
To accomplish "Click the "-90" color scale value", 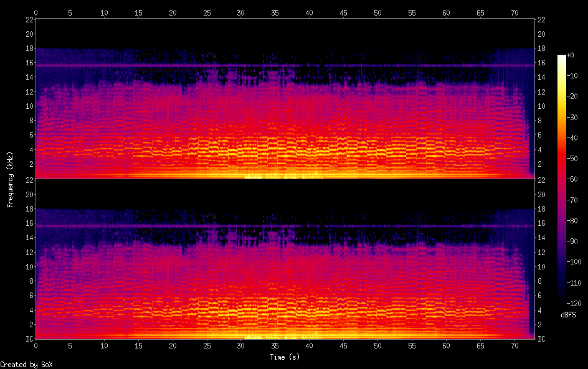I will tap(572, 241).
